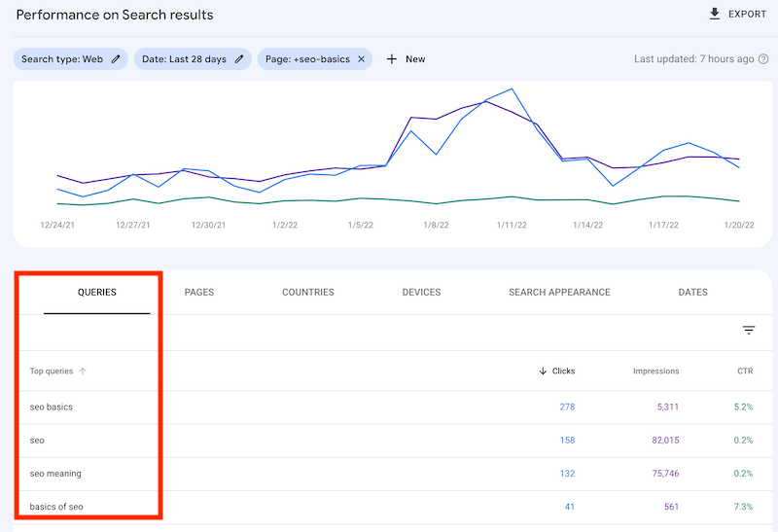Sort table by CTR column
This screenshot has width=778, height=532.
click(x=744, y=372)
